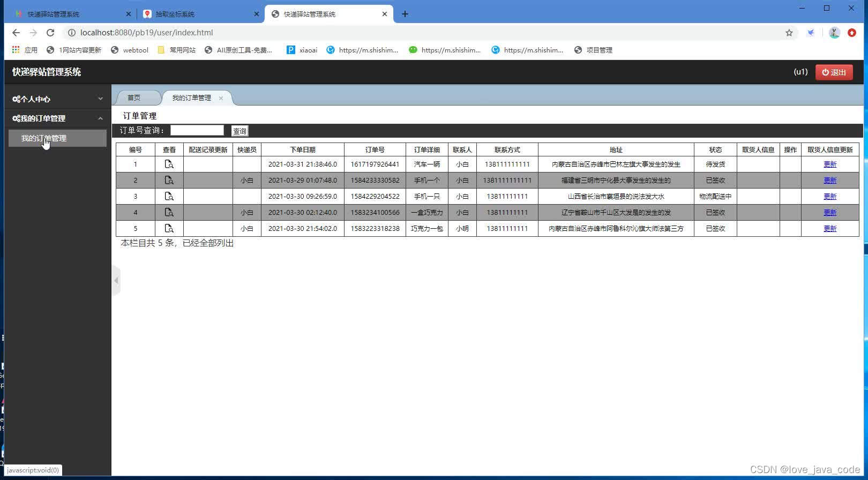
Task: Open the 1网站内容更新 bookmark
Action: (74, 50)
